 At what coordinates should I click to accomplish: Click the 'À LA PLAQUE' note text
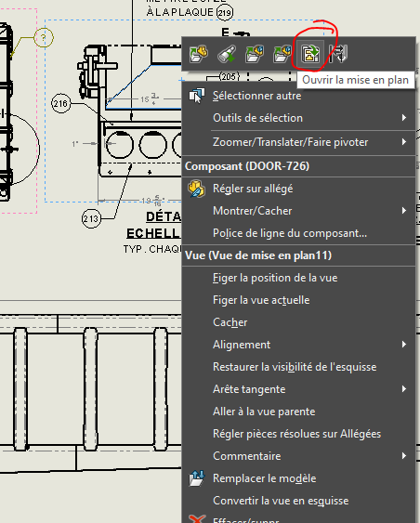[180, 12]
